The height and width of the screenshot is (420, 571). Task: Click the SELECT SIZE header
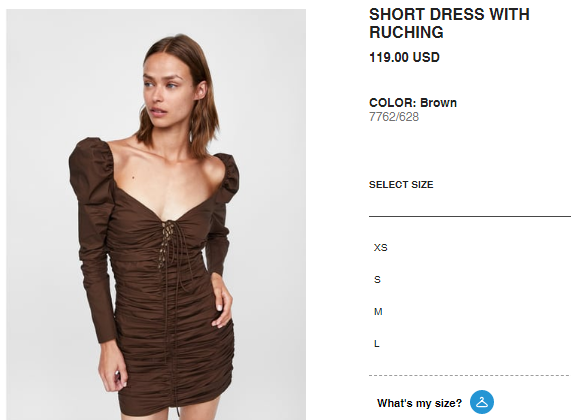pyautogui.click(x=401, y=185)
